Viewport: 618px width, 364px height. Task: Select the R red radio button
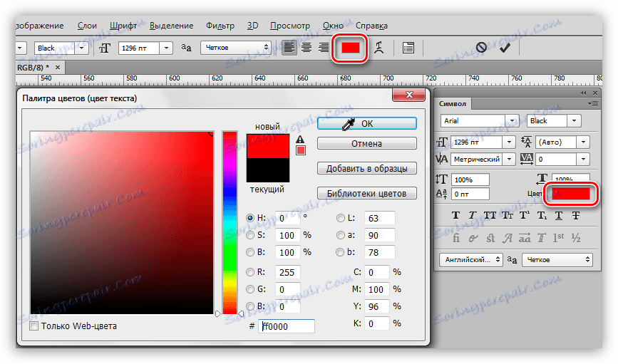click(250, 272)
